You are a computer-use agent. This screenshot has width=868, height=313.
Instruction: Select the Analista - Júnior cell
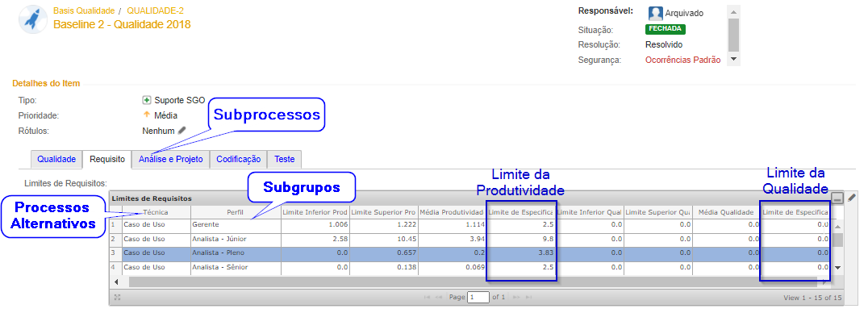236,240
